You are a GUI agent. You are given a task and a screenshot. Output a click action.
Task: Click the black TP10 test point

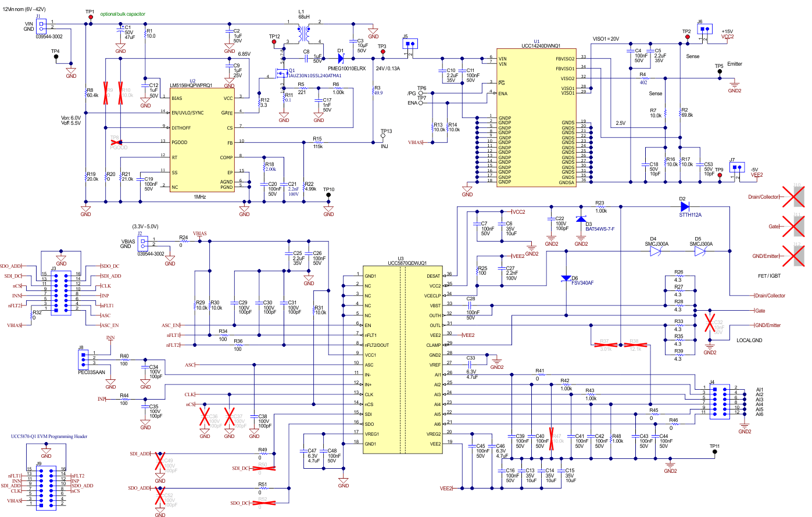(328, 196)
